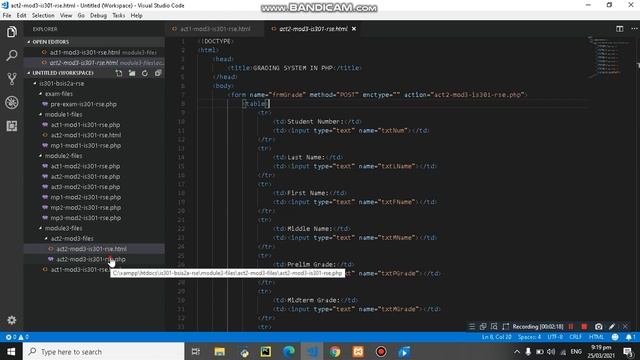Split the editor to the right

pos(620,29)
